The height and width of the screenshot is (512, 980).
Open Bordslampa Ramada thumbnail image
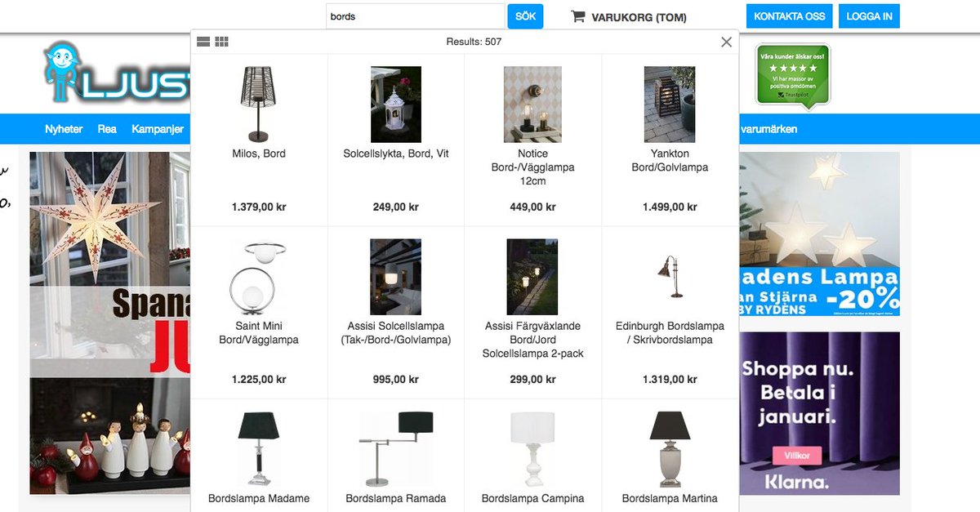tap(396, 449)
